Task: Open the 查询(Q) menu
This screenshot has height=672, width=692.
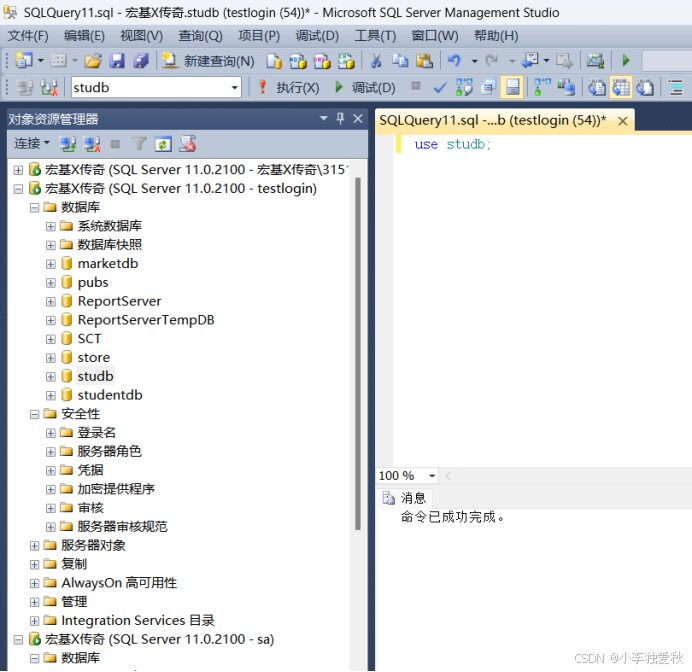Action: [200, 36]
